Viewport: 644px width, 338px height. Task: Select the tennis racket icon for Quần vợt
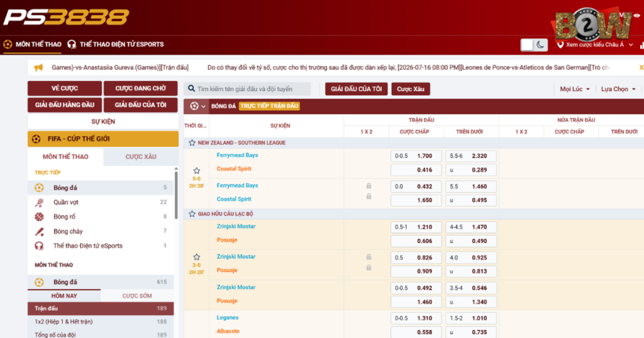point(40,202)
